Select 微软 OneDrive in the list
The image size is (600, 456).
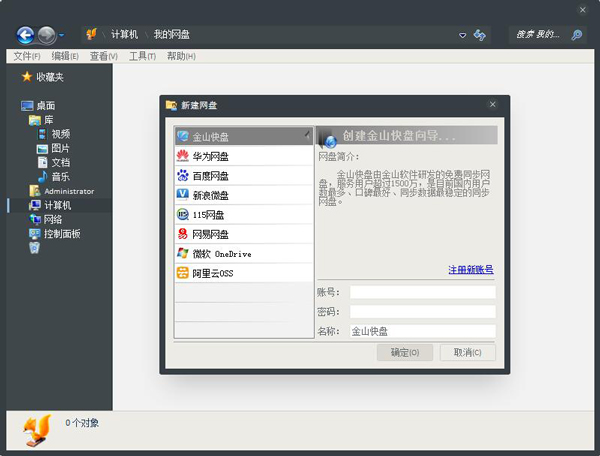(243, 254)
